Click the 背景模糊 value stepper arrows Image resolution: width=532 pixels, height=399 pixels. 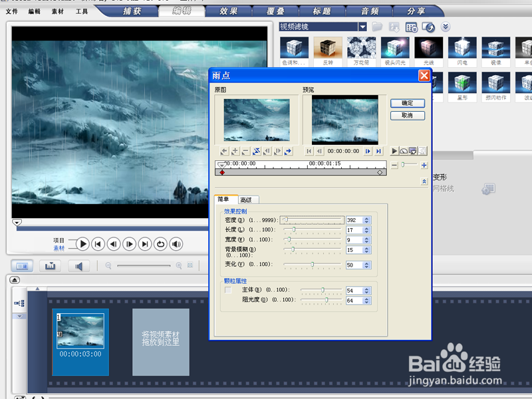[x=366, y=250]
